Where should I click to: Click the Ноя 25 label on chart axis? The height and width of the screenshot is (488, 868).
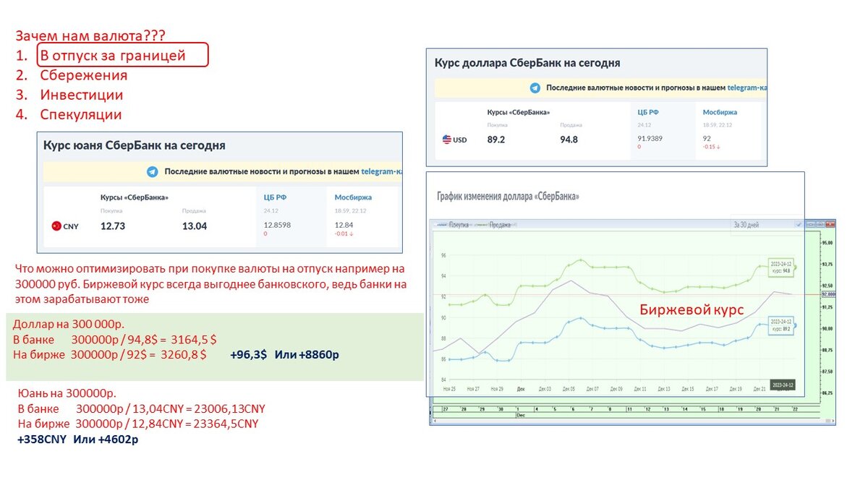coord(449,389)
